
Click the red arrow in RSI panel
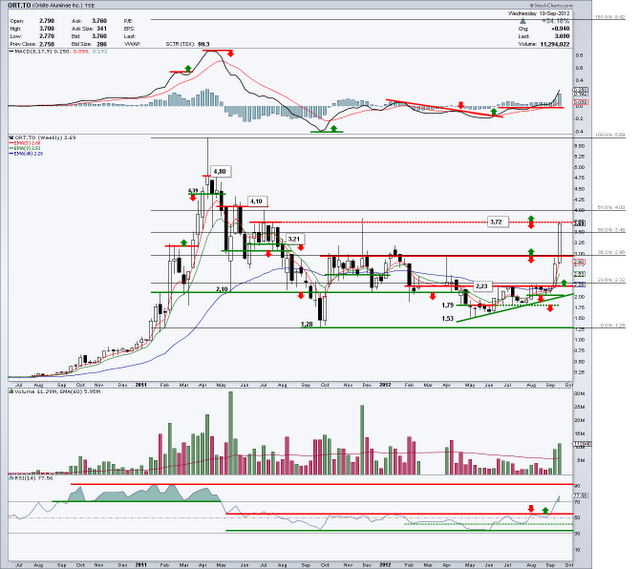pos(530,509)
